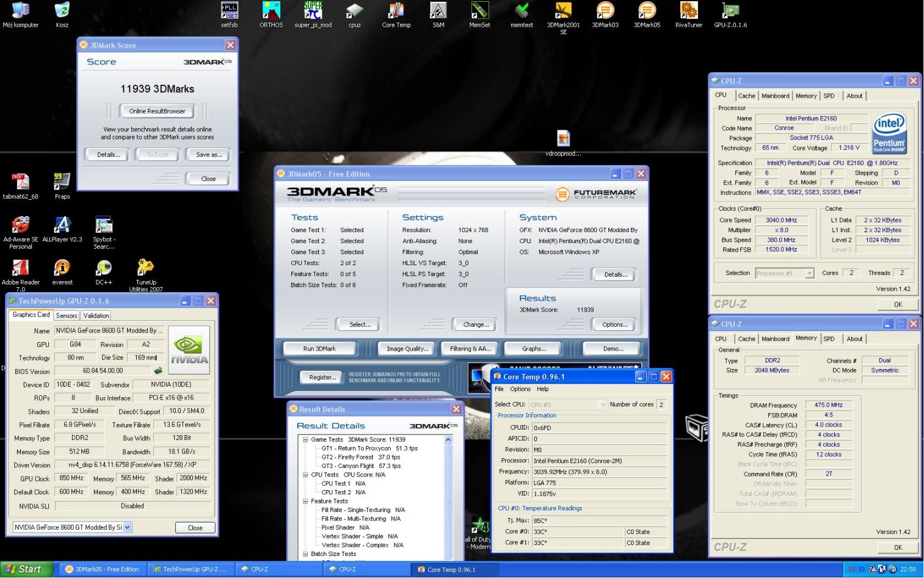The width and height of the screenshot is (924, 578).
Task: Select Core Temp 0.96.1 taskbar button
Action: (453, 569)
